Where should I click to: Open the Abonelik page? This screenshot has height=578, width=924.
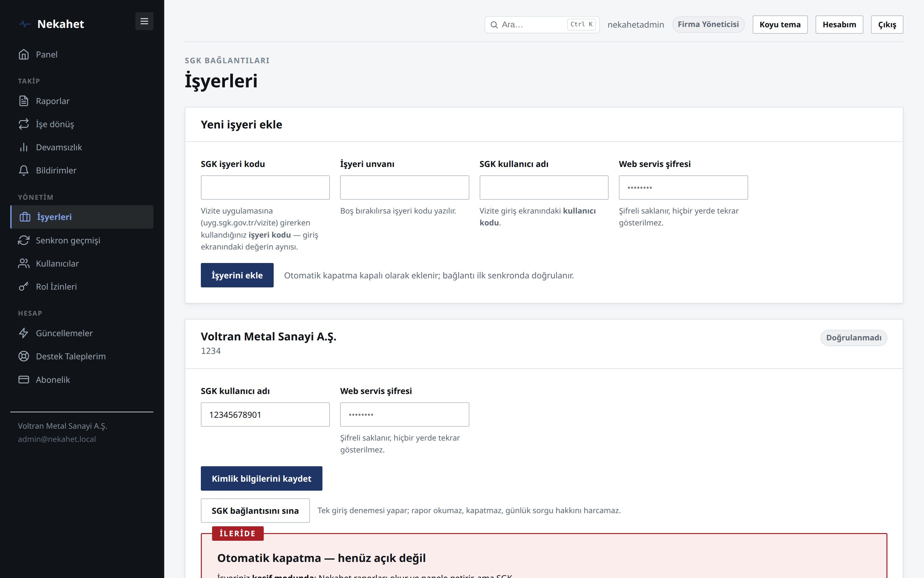click(82, 380)
